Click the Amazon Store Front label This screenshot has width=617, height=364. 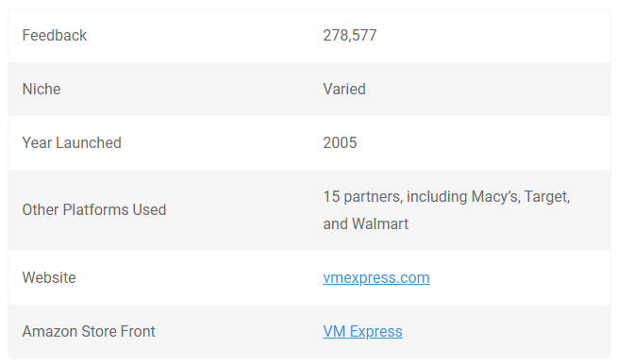tap(89, 331)
